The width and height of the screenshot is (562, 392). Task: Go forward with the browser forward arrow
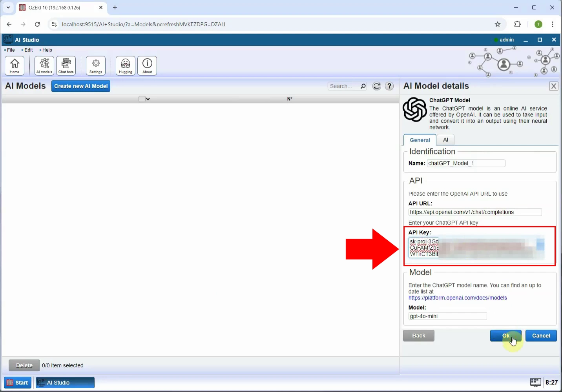23,24
